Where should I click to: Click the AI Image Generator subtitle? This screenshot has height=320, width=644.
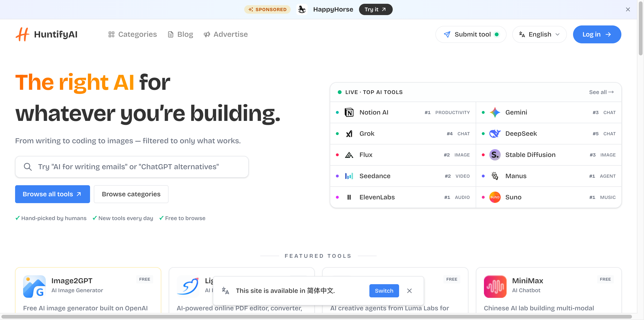coord(77,290)
